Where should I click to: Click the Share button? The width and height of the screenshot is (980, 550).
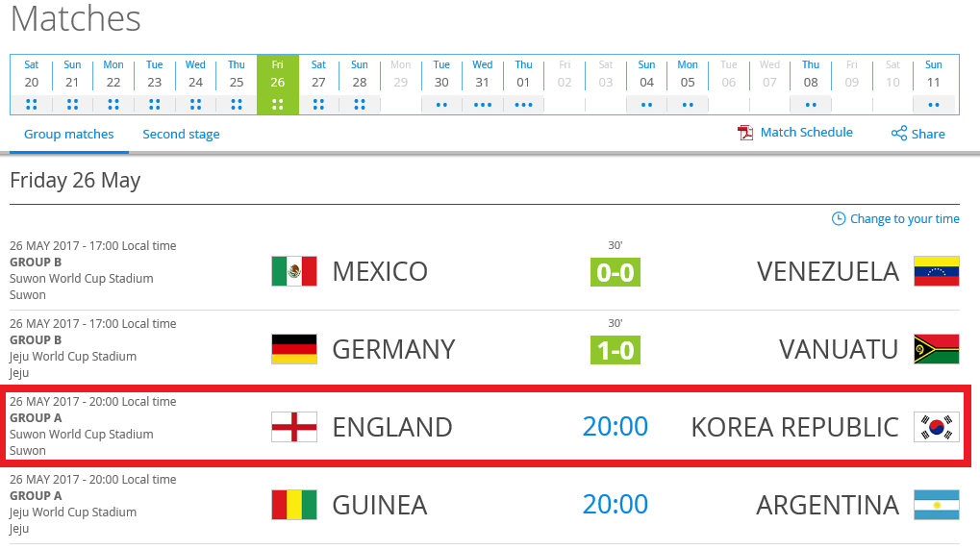point(917,134)
